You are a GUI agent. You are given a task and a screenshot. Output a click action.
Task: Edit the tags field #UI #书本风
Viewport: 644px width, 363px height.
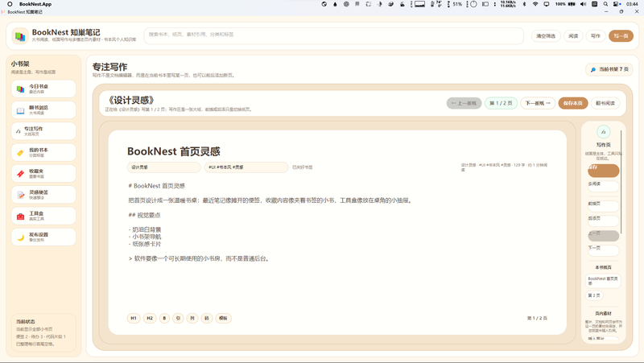[x=246, y=167]
